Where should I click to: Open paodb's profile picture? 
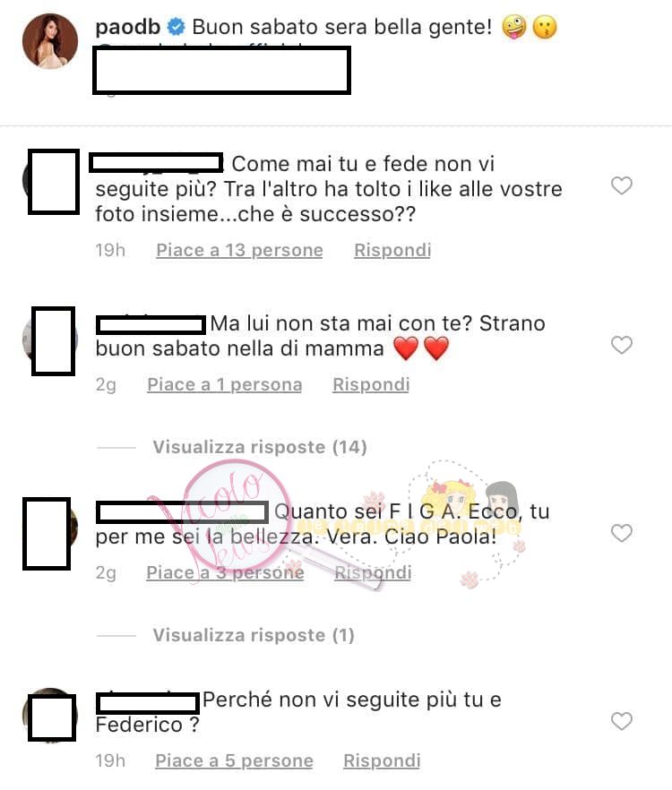pyautogui.click(x=50, y=41)
